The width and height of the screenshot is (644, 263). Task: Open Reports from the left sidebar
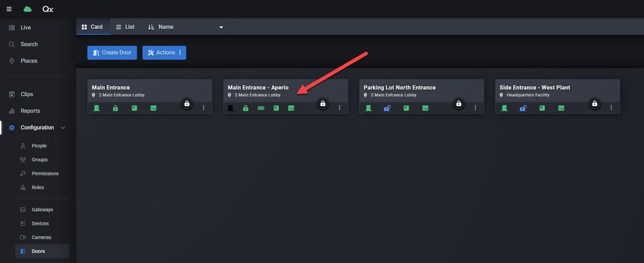(30, 111)
